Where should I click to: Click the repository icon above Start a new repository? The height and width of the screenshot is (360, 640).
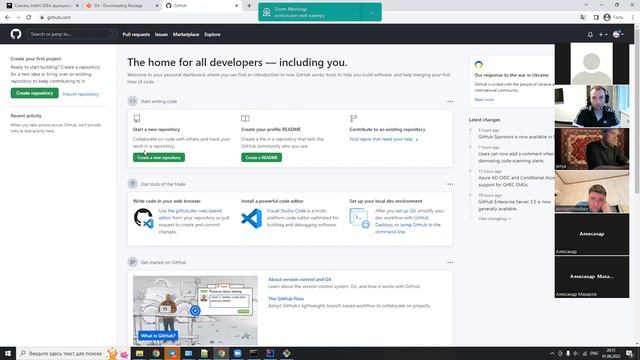point(137,118)
